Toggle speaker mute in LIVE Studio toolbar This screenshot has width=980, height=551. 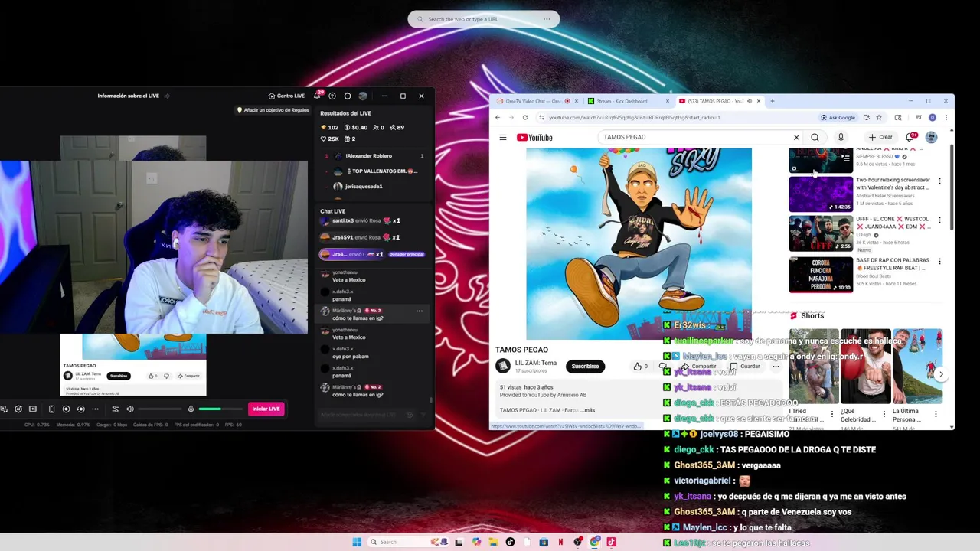[130, 409]
